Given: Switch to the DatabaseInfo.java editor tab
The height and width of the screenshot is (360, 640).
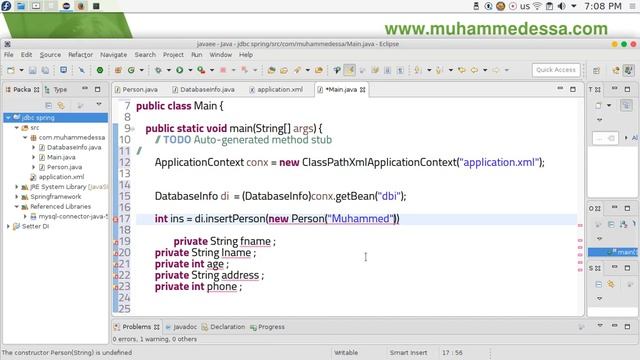Looking at the screenshot, I should [x=203, y=89].
